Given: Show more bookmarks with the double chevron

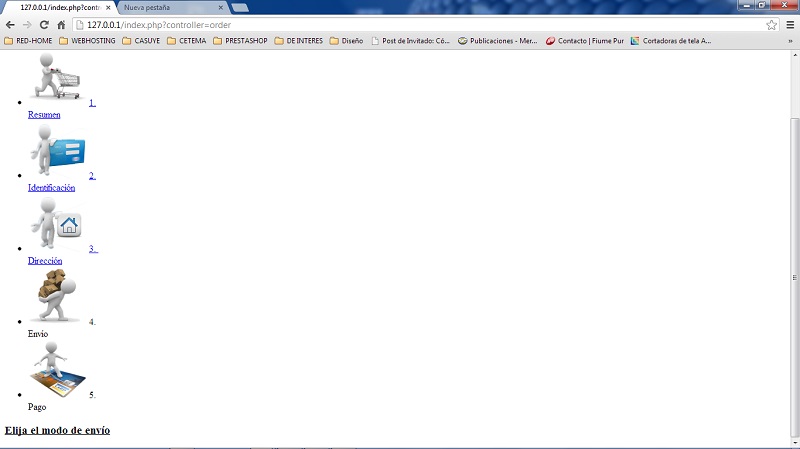Looking at the screenshot, I should [790, 41].
